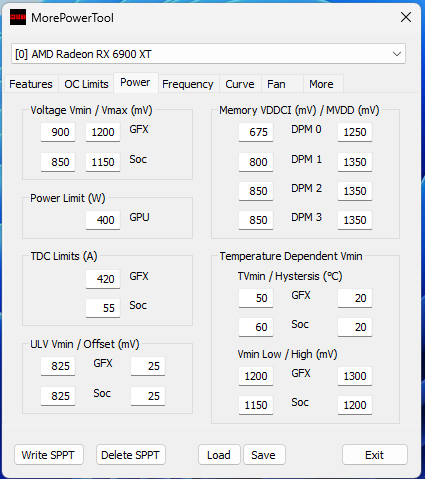Click the DPM 0 label
Viewport: 425px width, 479px height.
[306, 129]
